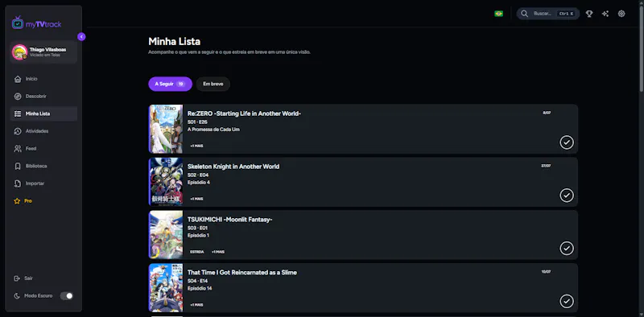Screen dimensions: 644x317
Task: Click S04 · E14 episode label
Action: point(198,281)
